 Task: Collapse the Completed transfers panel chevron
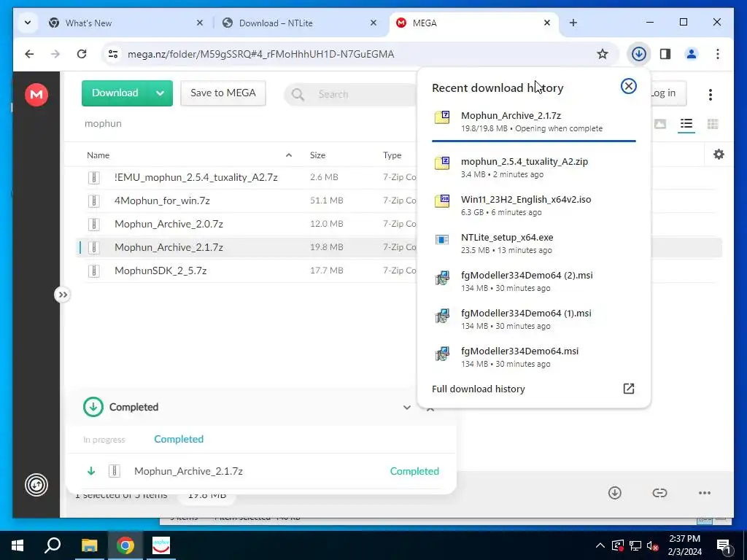point(406,407)
